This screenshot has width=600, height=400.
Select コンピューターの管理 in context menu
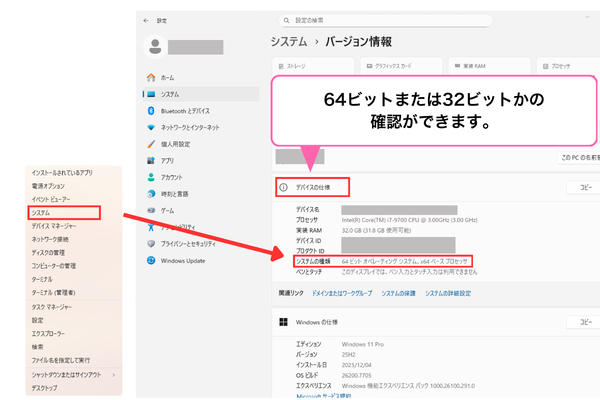74,266
